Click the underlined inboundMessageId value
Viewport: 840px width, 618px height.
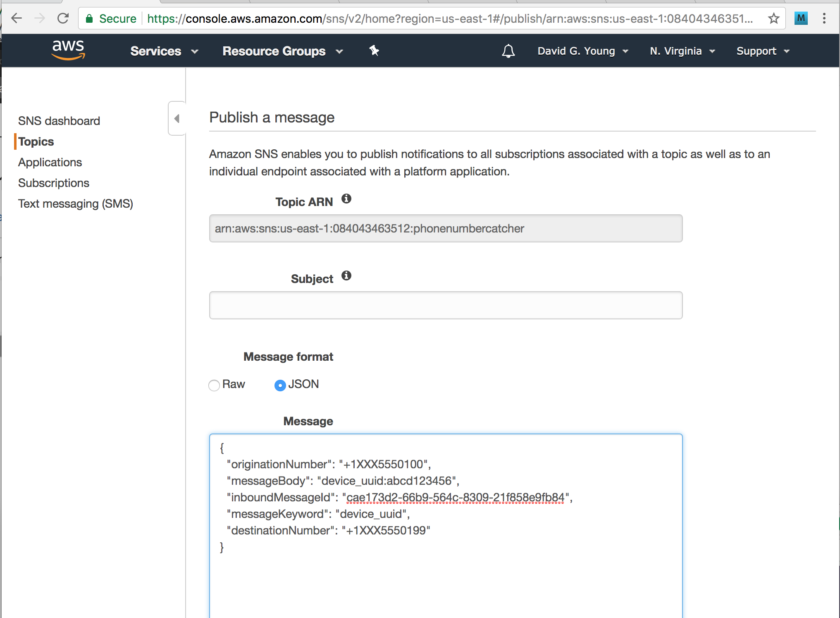tap(455, 498)
